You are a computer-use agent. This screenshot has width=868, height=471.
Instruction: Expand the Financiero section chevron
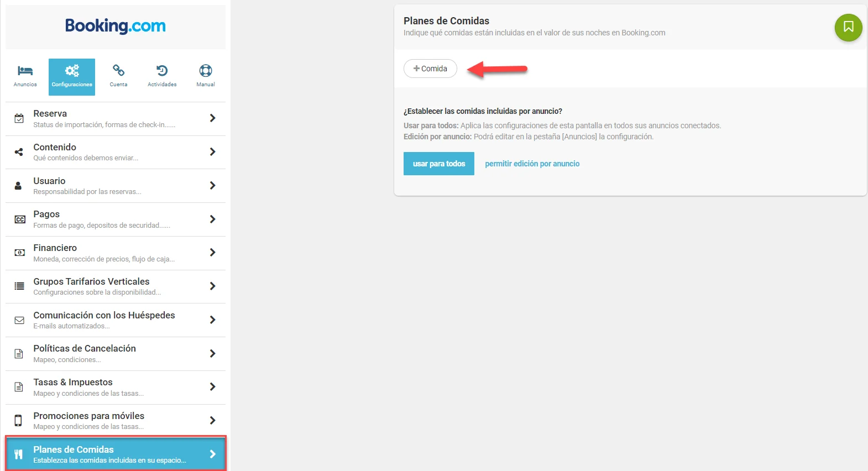pyautogui.click(x=212, y=252)
